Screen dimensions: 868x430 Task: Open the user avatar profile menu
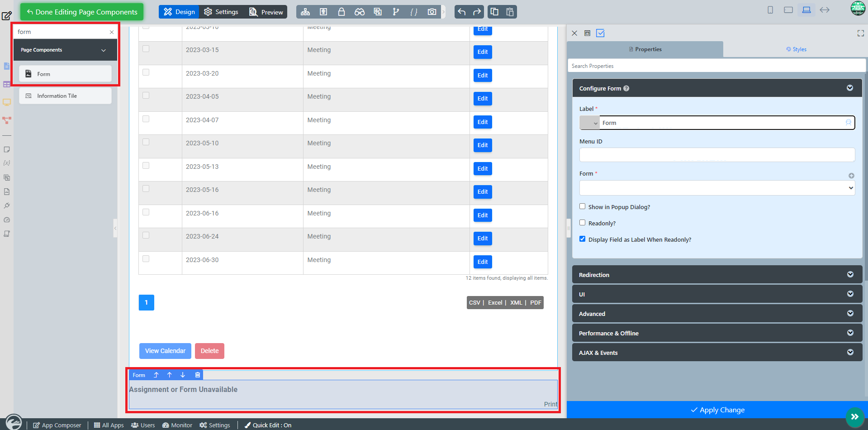pyautogui.click(x=858, y=8)
